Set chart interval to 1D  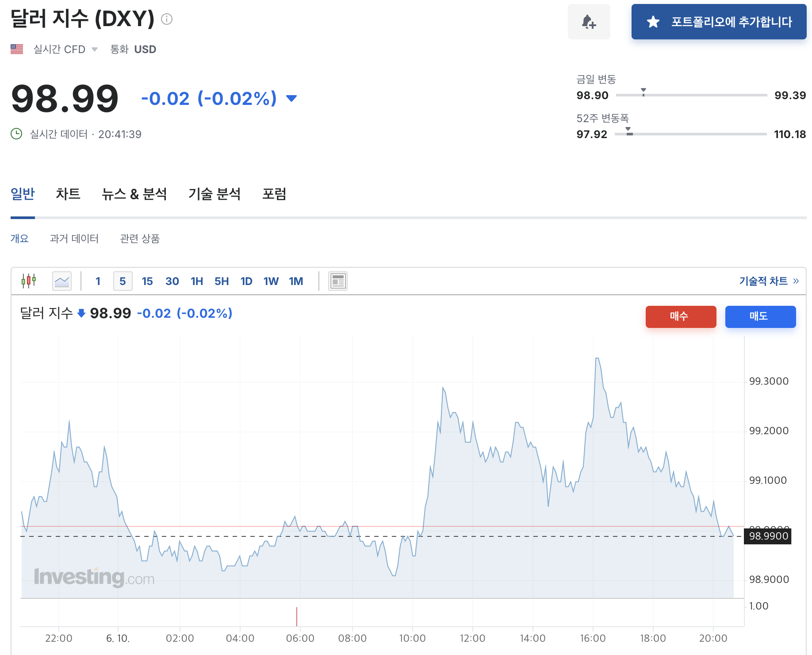[246, 281]
